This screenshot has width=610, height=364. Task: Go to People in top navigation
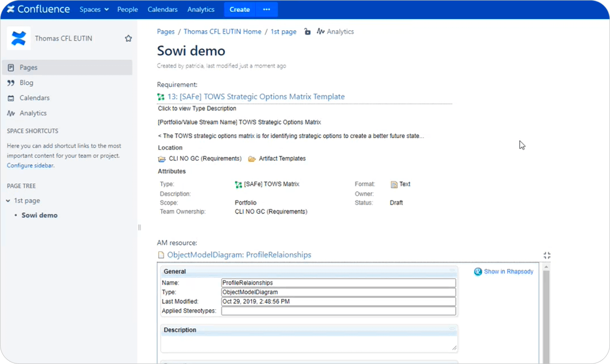(128, 10)
